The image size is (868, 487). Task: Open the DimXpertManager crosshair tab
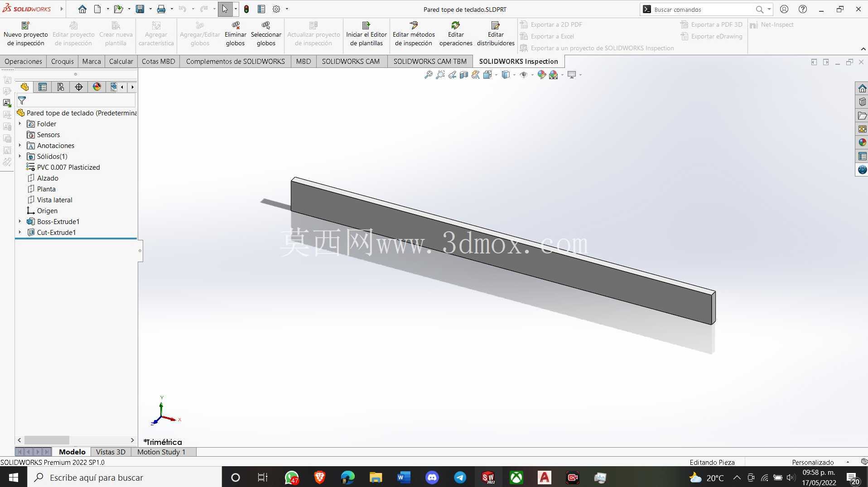(79, 87)
